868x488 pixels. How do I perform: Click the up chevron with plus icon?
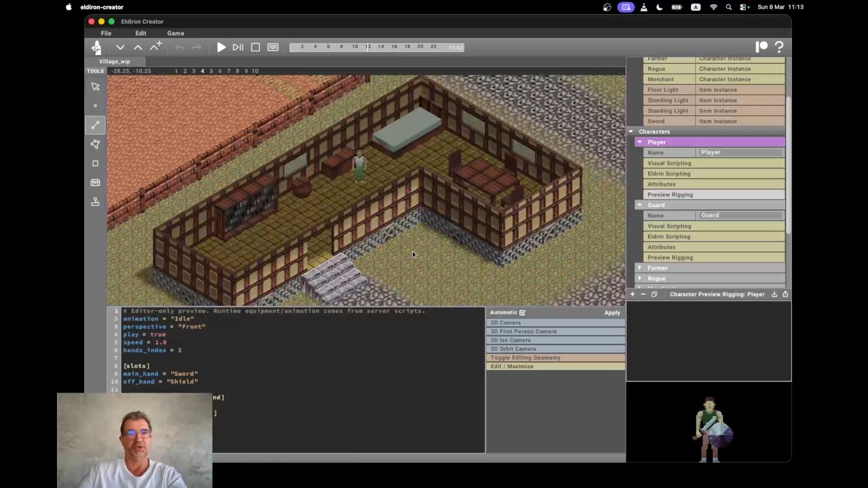pos(156,47)
